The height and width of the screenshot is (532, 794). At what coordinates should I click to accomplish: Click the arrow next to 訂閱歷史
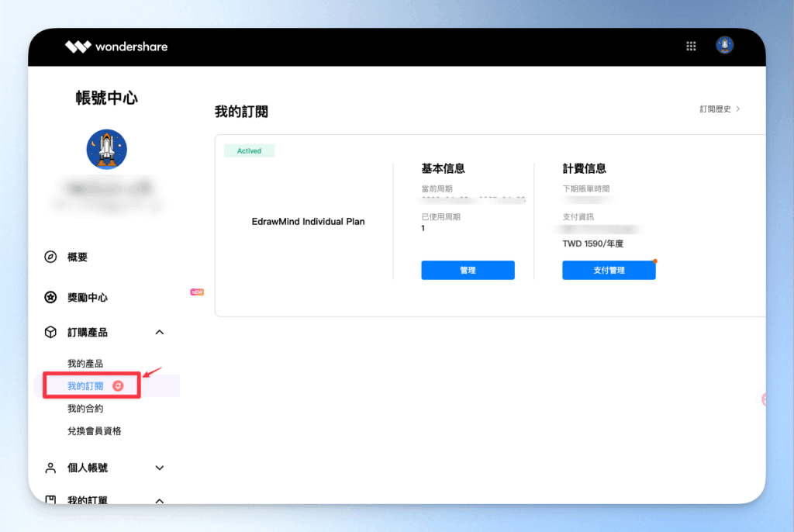pyautogui.click(x=738, y=109)
